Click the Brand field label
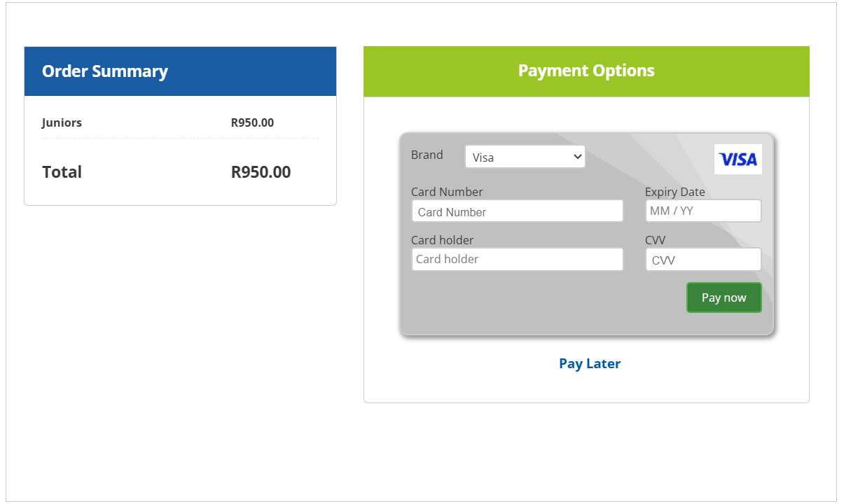The image size is (844, 504). (x=427, y=155)
